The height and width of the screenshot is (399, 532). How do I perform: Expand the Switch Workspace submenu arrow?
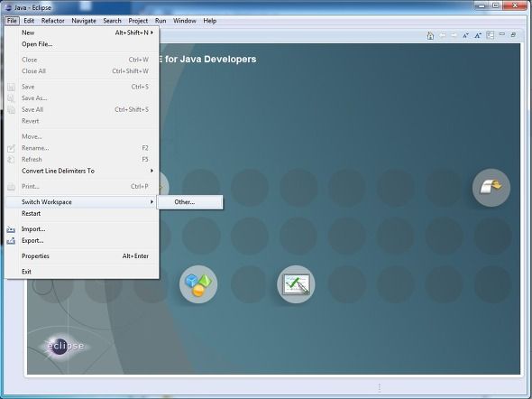pyautogui.click(x=151, y=202)
